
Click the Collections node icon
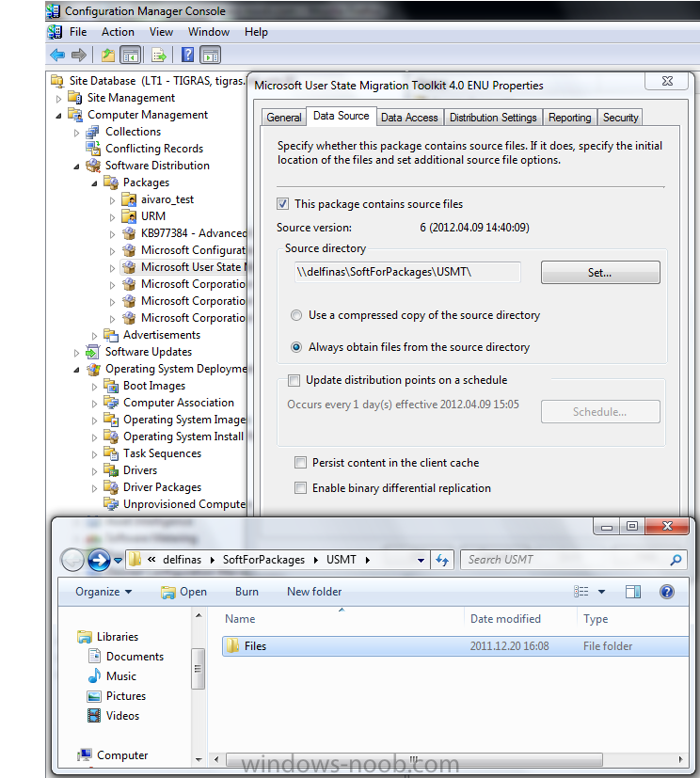click(x=92, y=132)
